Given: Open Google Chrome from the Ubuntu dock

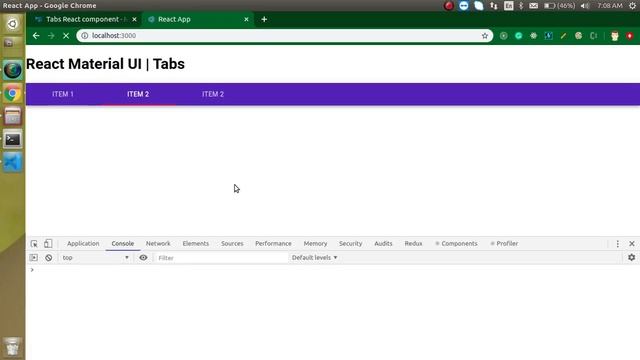Looking at the screenshot, I should point(13,94).
